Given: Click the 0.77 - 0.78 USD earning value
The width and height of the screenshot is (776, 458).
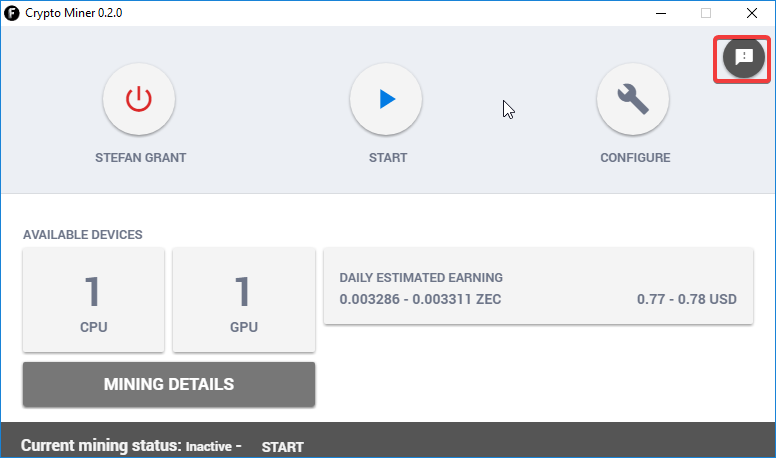Looking at the screenshot, I should (x=686, y=299).
